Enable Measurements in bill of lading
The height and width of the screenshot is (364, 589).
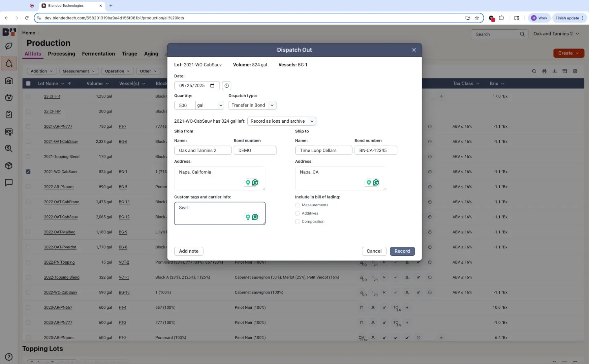coord(297,205)
